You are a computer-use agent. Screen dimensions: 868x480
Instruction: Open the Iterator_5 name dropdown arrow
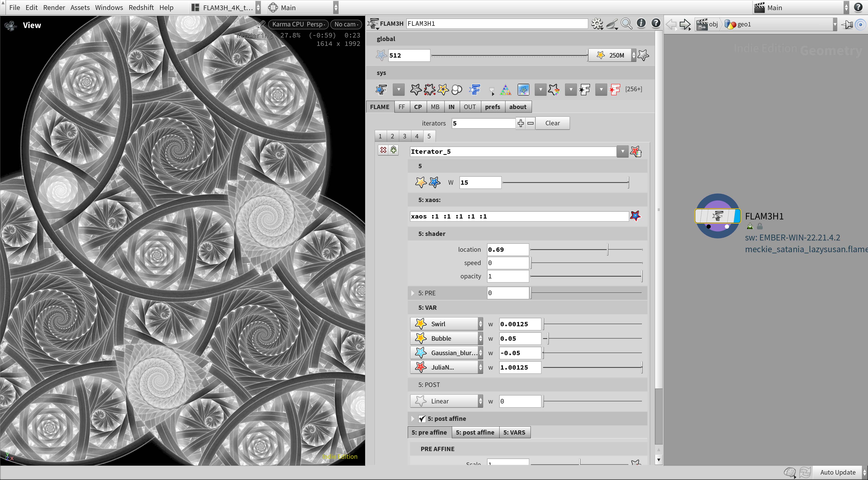click(x=622, y=152)
